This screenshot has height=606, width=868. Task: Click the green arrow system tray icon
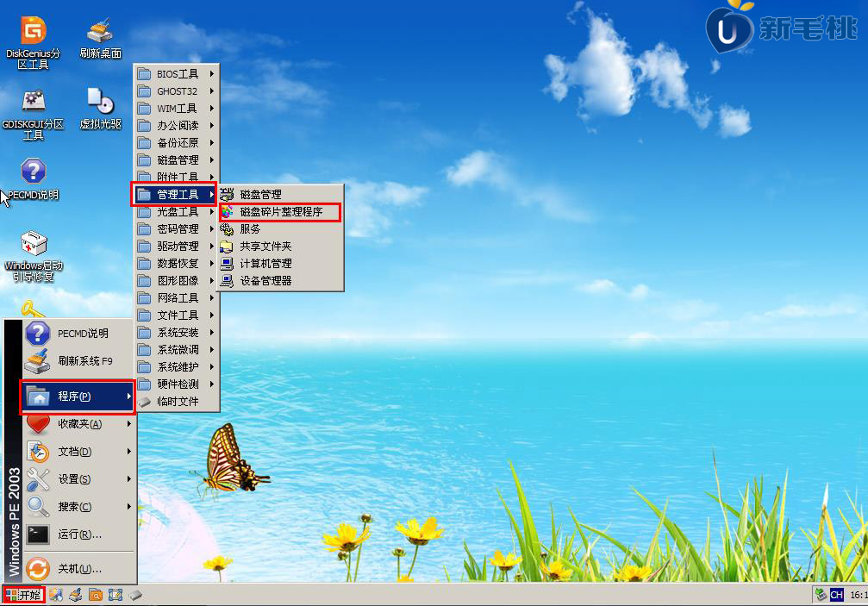(x=821, y=595)
